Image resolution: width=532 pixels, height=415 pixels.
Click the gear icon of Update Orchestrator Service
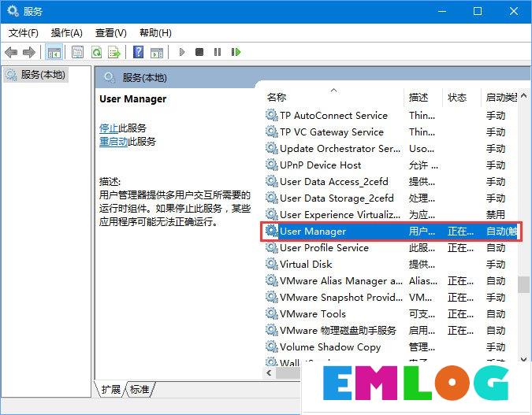point(272,148)
